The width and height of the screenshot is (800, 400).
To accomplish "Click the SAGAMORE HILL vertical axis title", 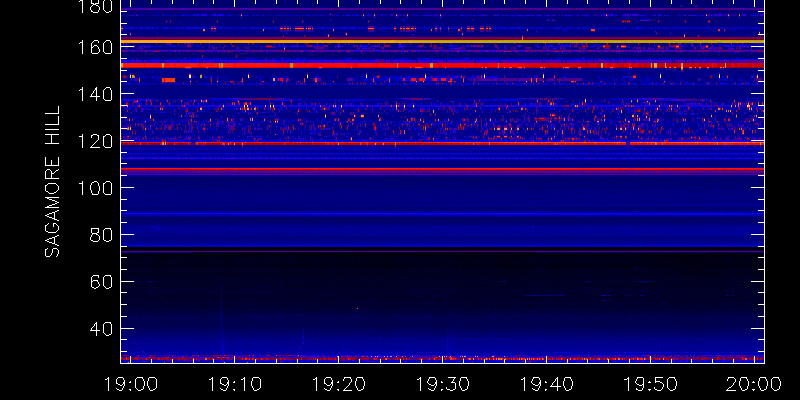I will 52,182.
